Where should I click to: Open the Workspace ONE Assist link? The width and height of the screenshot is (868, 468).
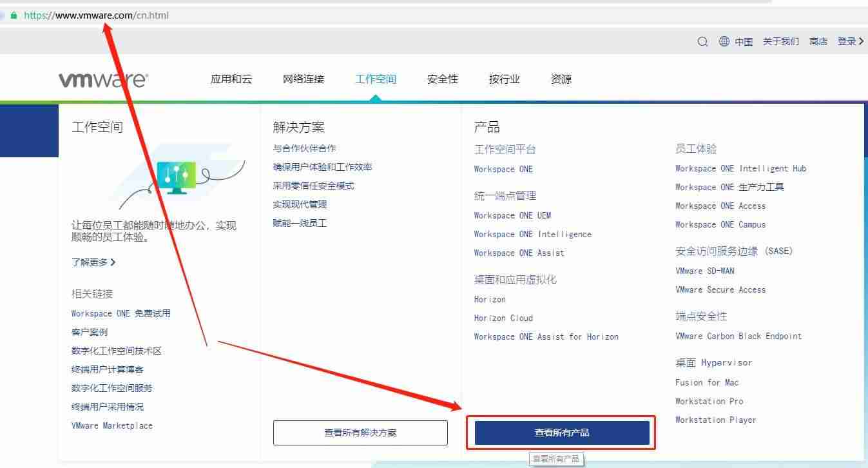519,253
